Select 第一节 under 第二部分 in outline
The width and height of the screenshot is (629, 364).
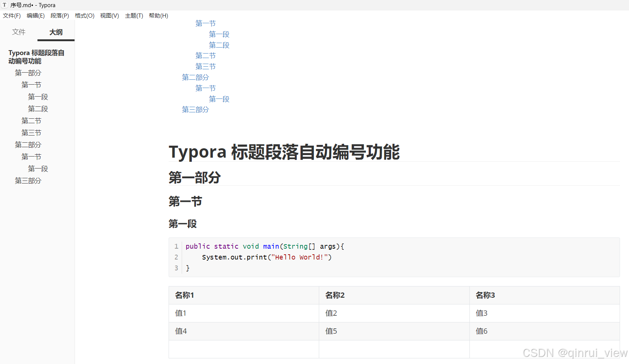tap(31, 157)
